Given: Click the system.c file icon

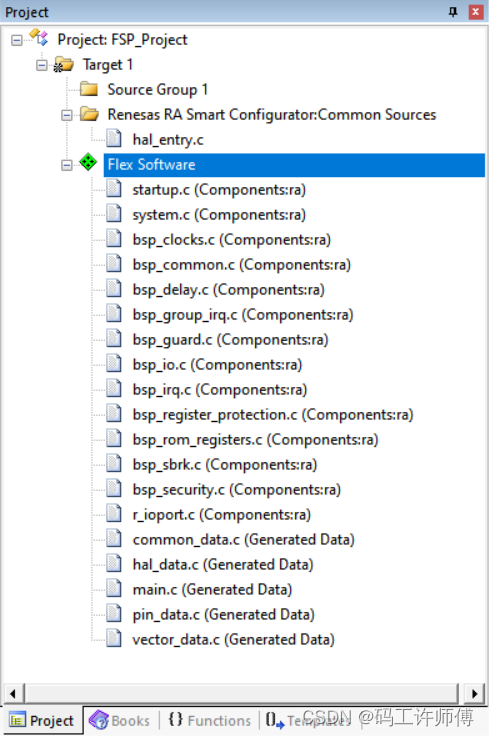Looking at the screenshot, I should pos(114,214).
